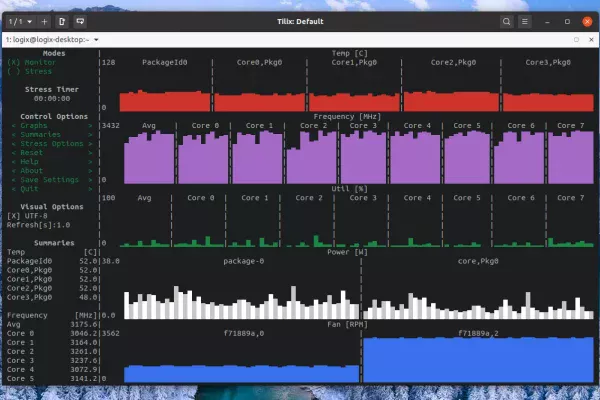Click the PackageId0 temperature graph label
Viewport: 600px width, 400px height.
point(165,62)
